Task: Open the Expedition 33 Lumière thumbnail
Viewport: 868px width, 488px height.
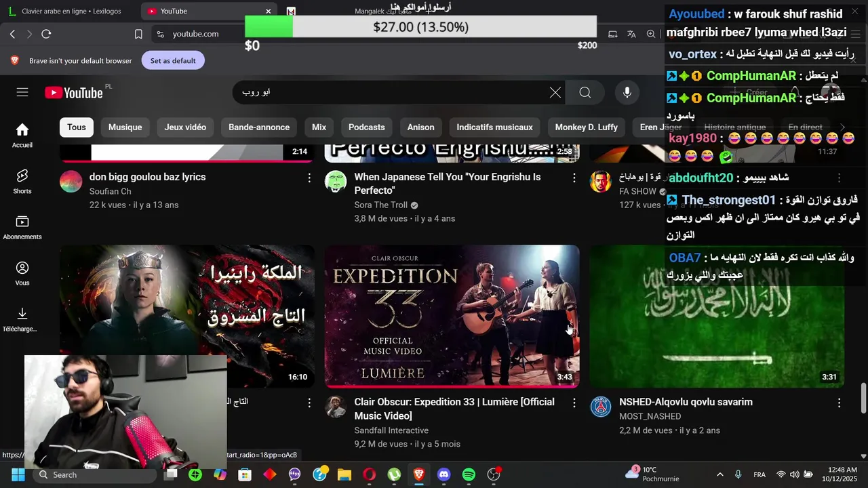Action: (x=452, y=317)
